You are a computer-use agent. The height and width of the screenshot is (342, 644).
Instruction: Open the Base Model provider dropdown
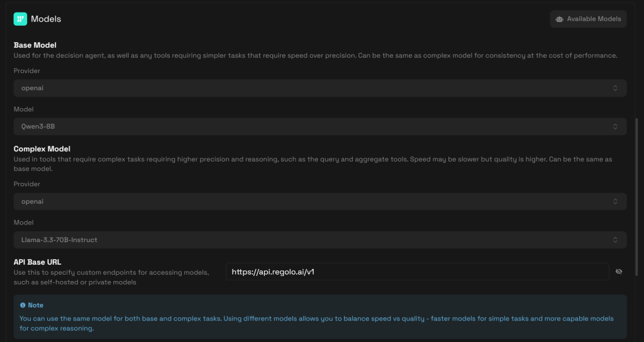tap(319, 88)
